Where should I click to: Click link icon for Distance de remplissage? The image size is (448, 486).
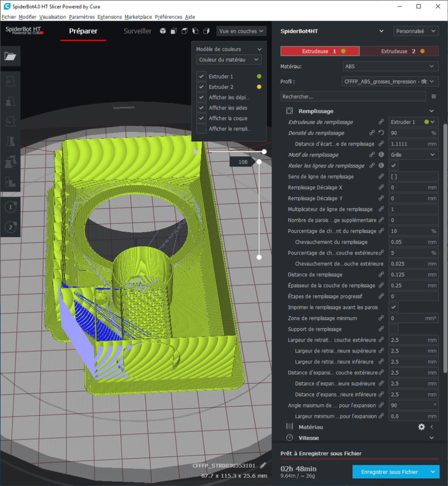[x=381, y=274]
